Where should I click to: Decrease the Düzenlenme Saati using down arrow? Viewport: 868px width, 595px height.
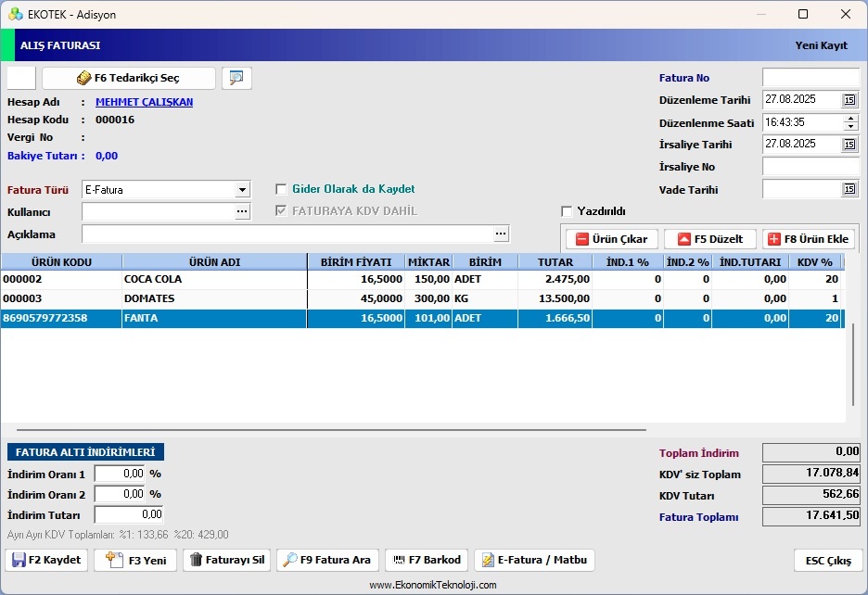850,127
